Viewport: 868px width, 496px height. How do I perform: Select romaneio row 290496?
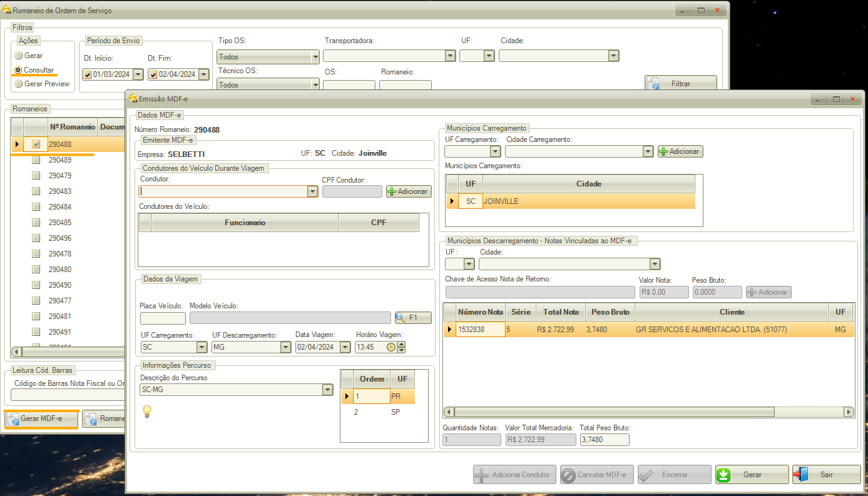point(68,238)
